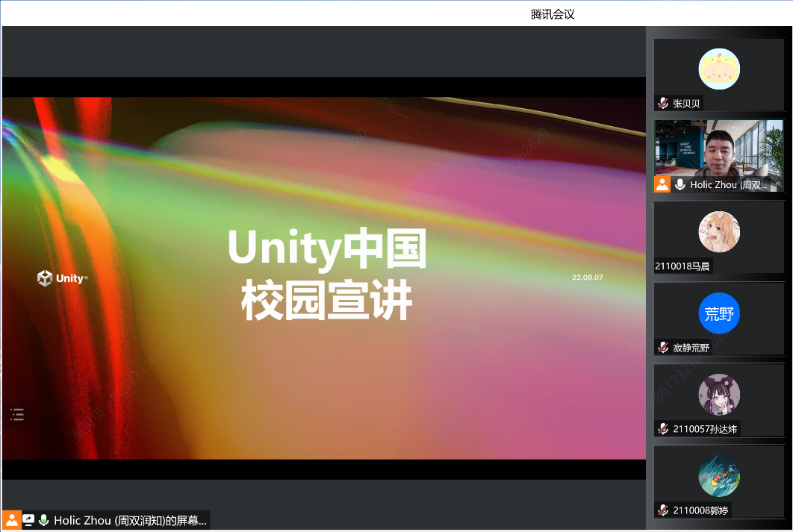This screenshot has height=532, width=793.
Task: Click the 2110018马晨 name label
Action: (682, 266)
